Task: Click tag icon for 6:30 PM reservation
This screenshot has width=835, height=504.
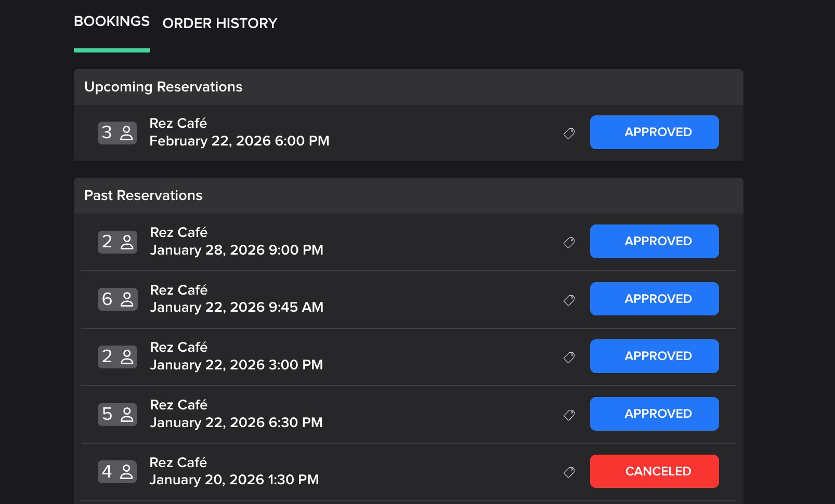Action: tap(569, 415)
